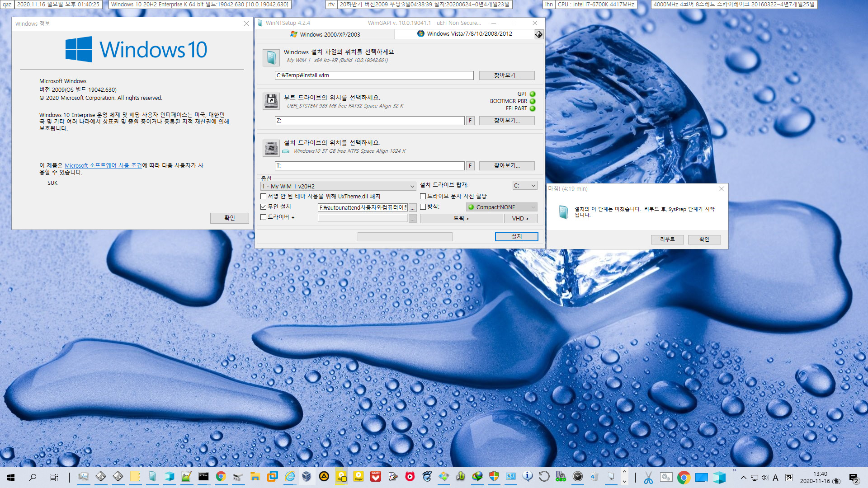
Task: Expand the VHD > menu button
Action: point(520,218)
